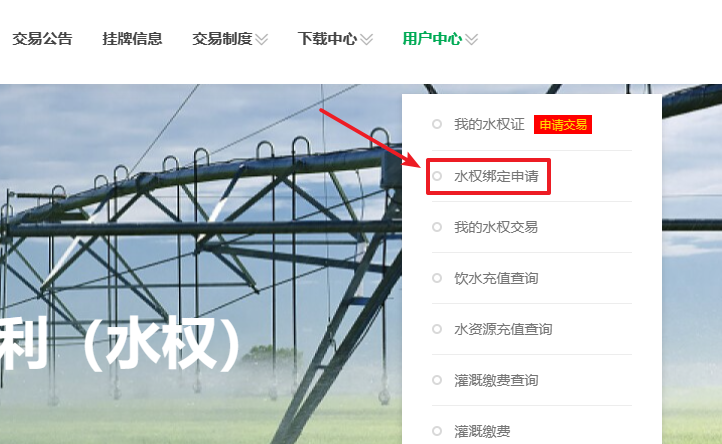Click the irrigation banner image
Image resolution: width=722 pixels, height=444 pixels.
click(200, 264)
